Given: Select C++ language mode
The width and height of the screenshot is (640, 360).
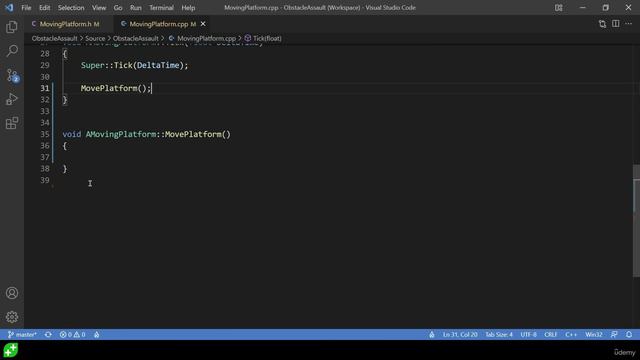Looking at the screenshot, I should 571,335.
